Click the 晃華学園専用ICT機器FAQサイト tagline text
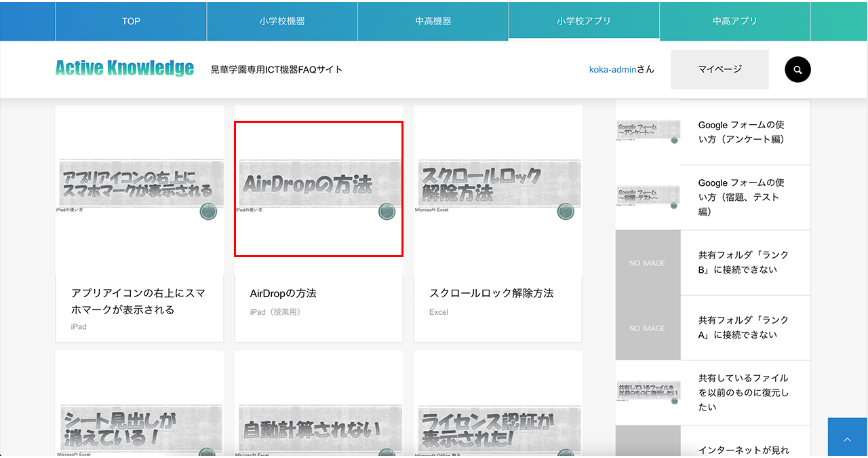The width and height of the screenshot is (868, 458). [x=277, y=69]
